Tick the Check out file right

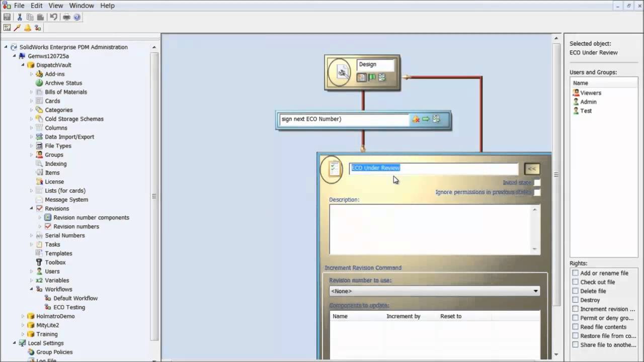575,282
